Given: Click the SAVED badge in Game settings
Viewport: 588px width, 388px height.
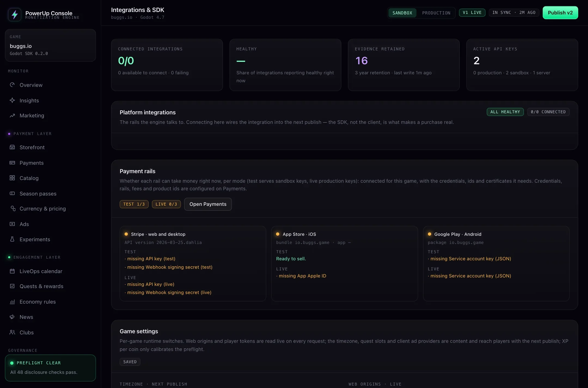Looking at the screenshot, I should coord(130,362).
